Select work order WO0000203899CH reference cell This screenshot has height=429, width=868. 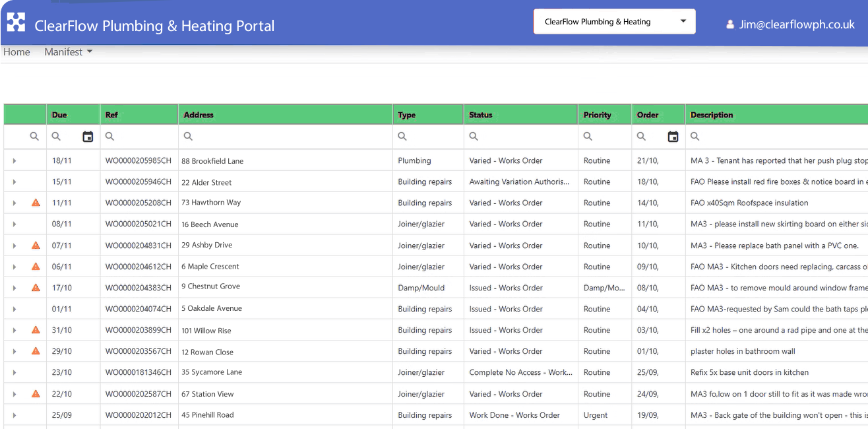pos(139,330)
